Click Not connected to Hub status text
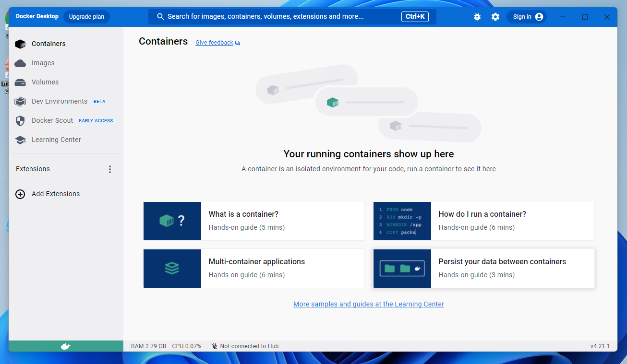This screenshot has width=627, height=364. tap(249, 346)
